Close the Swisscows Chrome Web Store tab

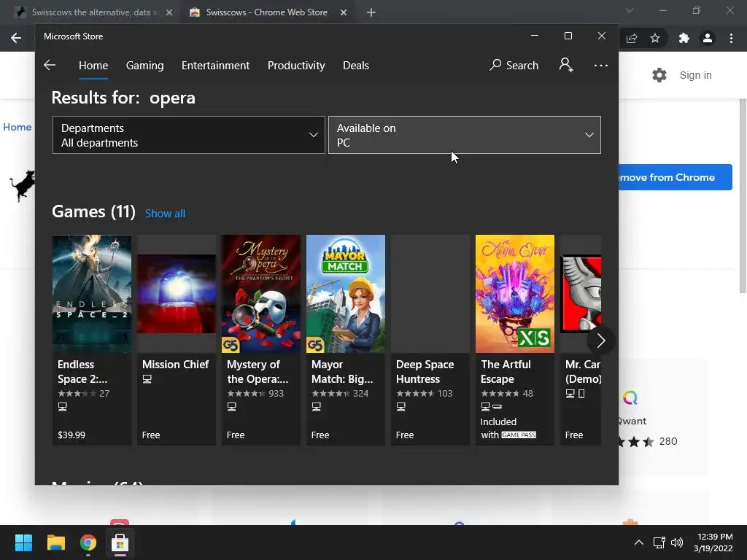(344, 12)
